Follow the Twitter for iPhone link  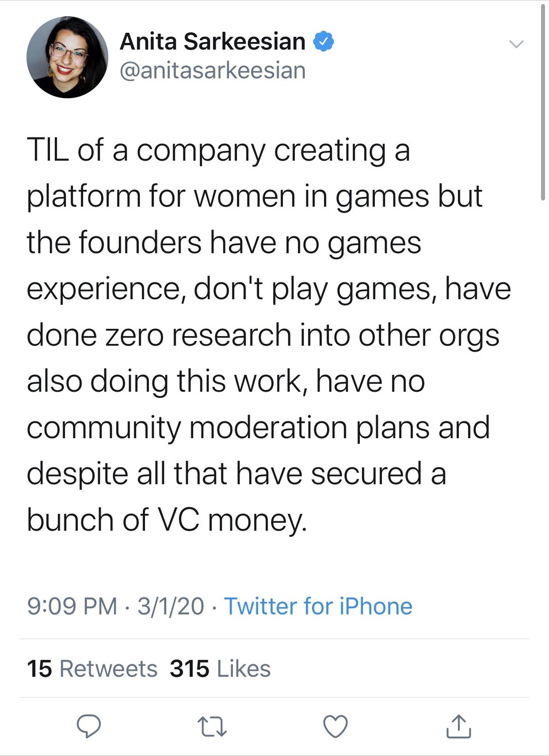(318, 606)
